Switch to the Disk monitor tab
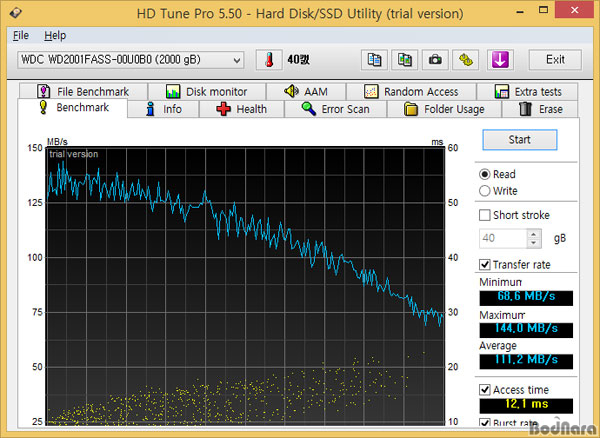The height and width of the screenshot is (438, 600). click(x=207, y=91)
